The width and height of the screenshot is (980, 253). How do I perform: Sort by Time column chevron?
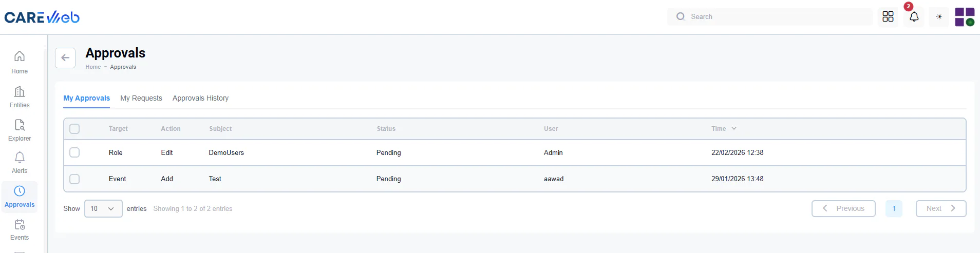coord(734,128)
